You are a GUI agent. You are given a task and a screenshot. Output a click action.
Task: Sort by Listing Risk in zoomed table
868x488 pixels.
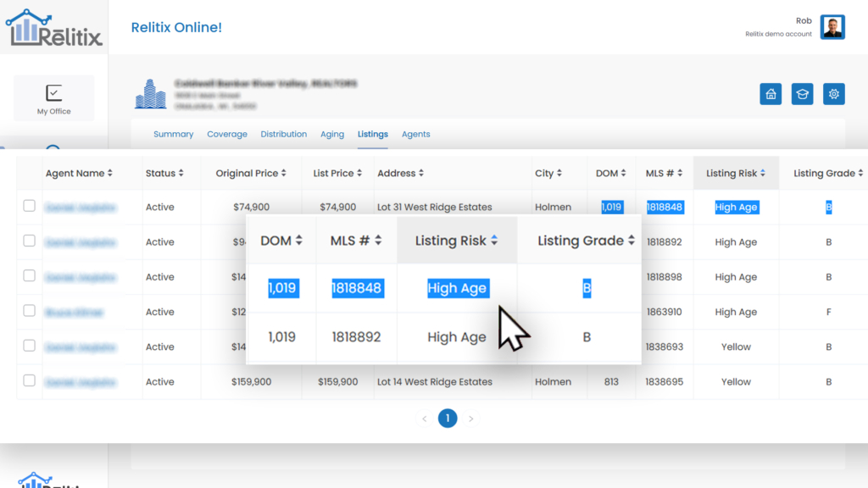pos(456,241)
